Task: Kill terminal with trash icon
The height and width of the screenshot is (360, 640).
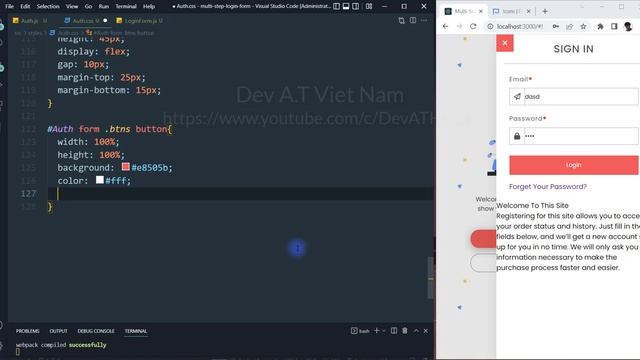Action: coord(405,331)
